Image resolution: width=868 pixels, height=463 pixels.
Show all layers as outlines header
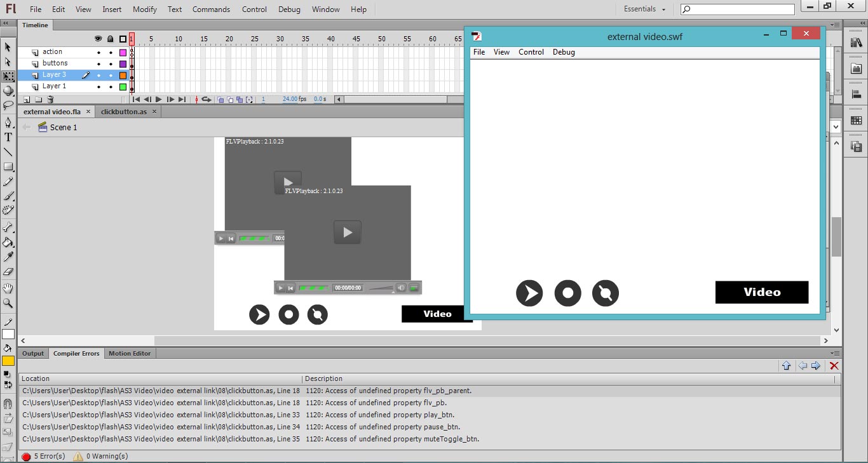click(123, 39)
